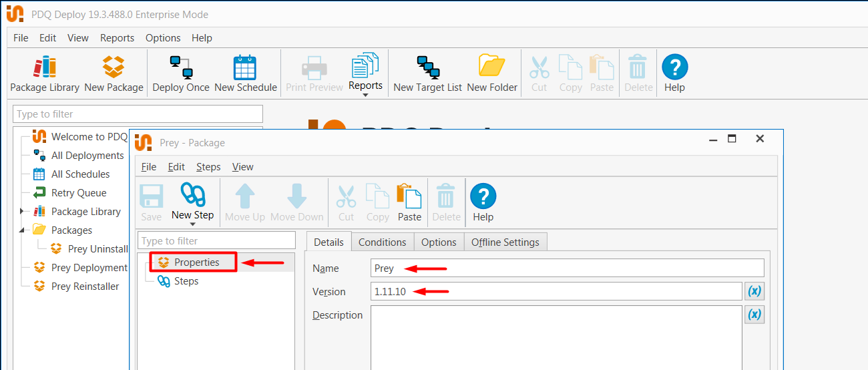Click the package window Type to filter box

point(216,240)
